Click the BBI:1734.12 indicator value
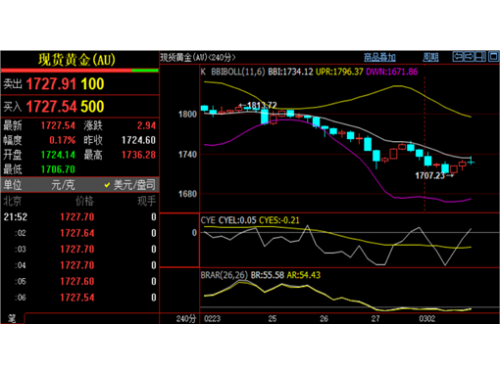Viewport: 500px width, 375px height. coord(290,72)
